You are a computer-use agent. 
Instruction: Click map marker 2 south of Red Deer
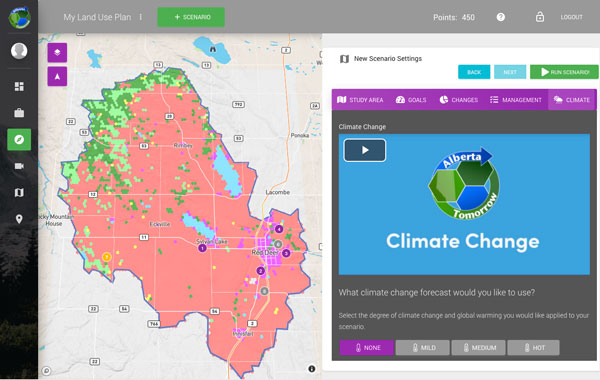click(261, 271)
